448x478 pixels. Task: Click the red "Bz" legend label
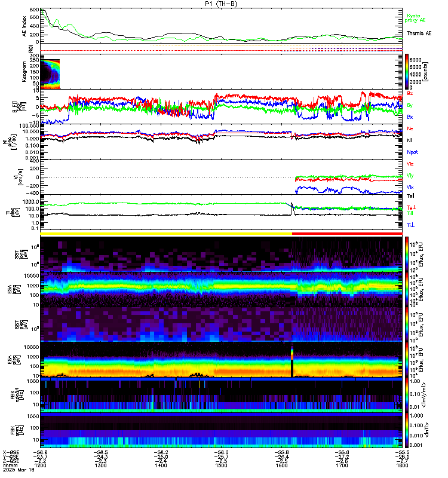(x=410, y=93)
